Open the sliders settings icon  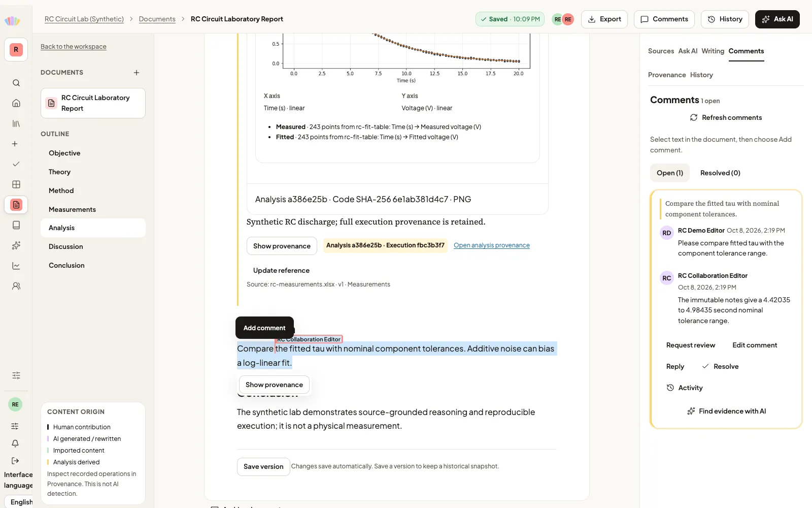16,375
